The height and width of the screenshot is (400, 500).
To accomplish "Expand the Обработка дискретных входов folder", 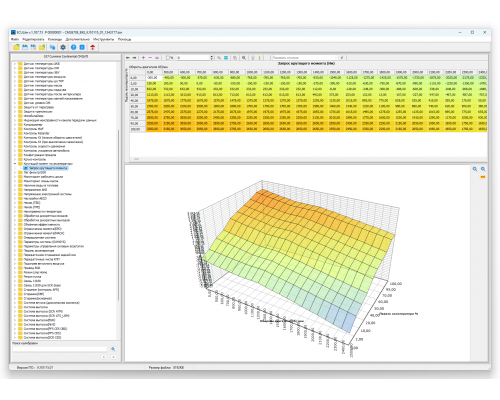I will coord(15,216).
